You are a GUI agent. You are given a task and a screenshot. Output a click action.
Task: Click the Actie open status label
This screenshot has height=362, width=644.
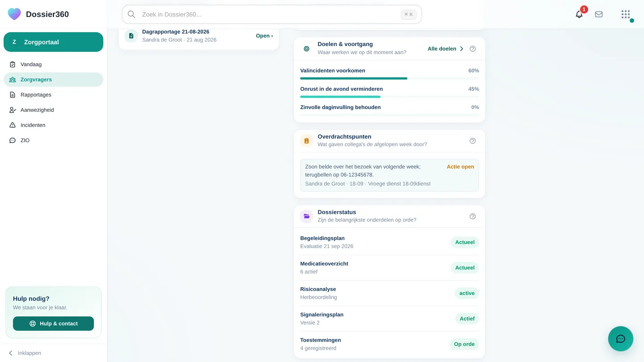460,167
